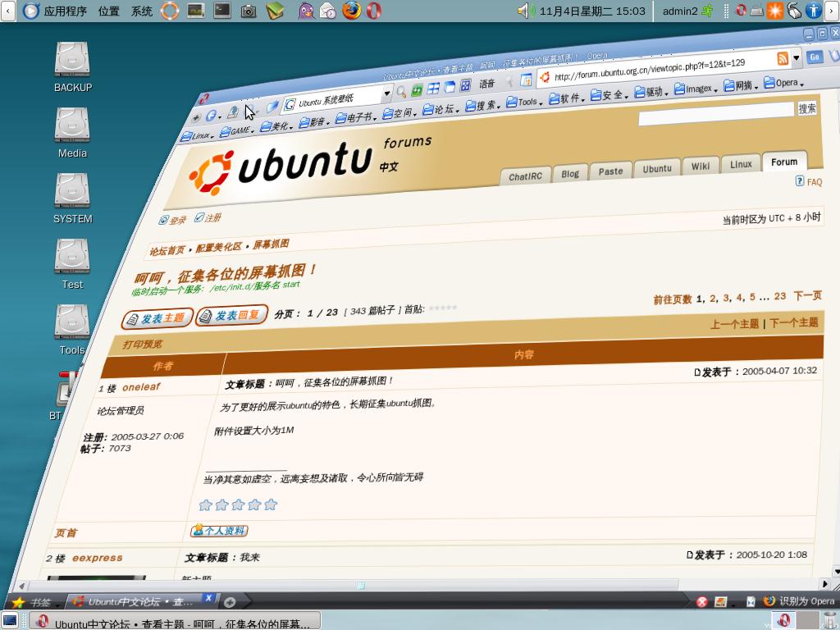Image resolution: width=840 pixels, height=630 pixels.
Task: Launch Opera from the top panel
Action: pos(374,11)
